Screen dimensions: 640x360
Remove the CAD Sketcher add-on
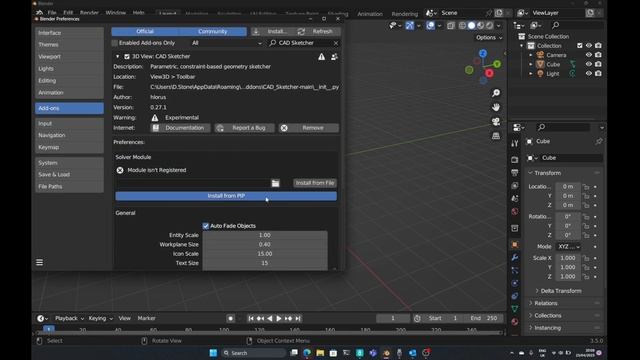pyautogui.click(x=309, y=128)
